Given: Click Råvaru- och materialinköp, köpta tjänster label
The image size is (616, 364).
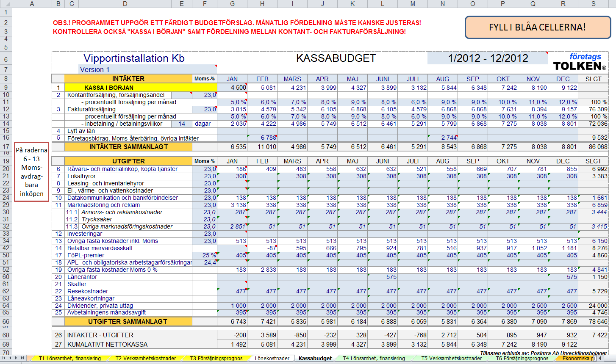Looking at the screenshot, I should [122, 169].
